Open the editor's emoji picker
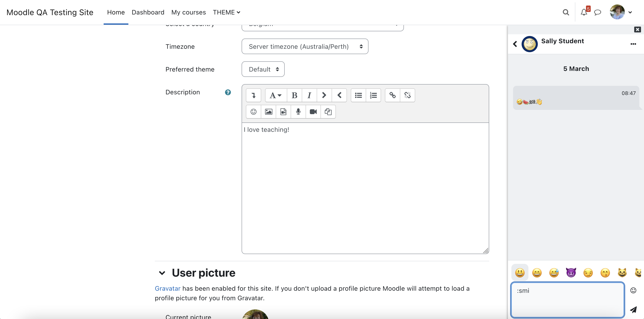This screenshot has height=319, width=644. [x=254, y=112]
